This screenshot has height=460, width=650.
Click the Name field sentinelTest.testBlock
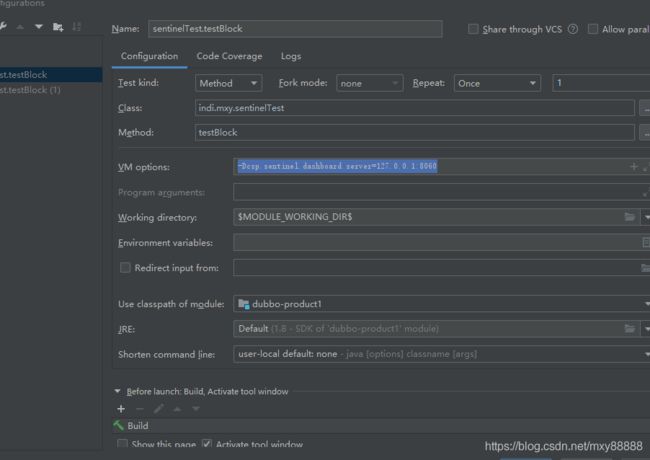[295, 29]
